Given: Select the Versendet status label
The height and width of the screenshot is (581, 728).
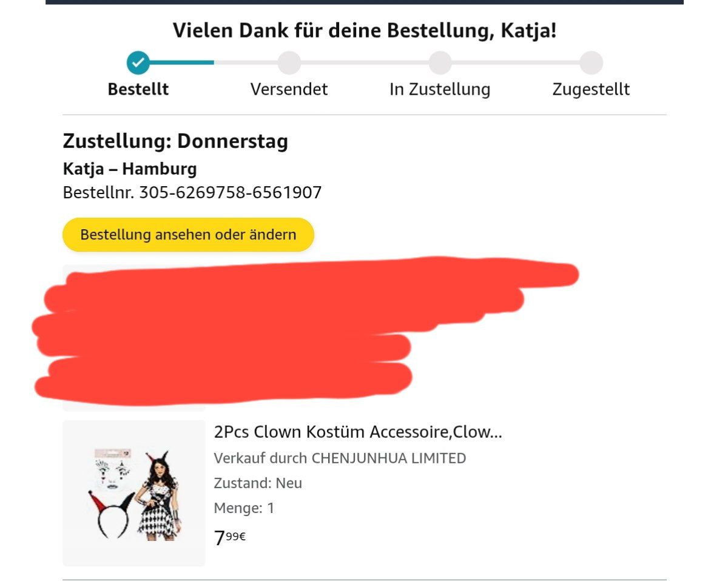Looking at the screenshot, I should click(289, 90).
